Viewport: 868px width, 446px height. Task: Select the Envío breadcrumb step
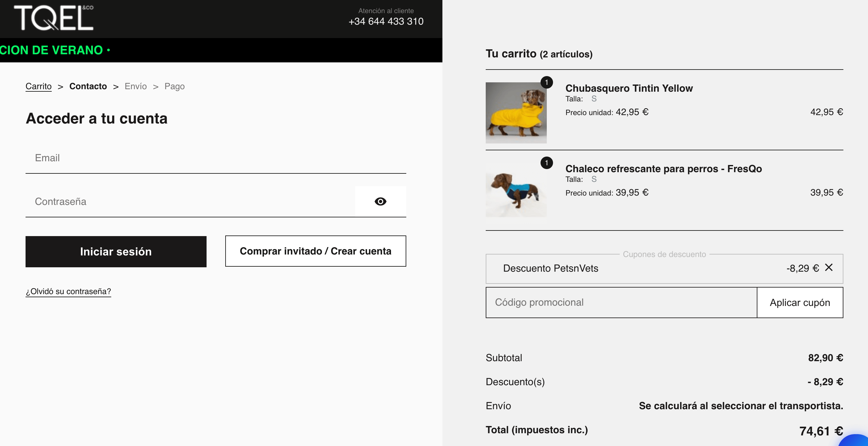tap(136, 86)
